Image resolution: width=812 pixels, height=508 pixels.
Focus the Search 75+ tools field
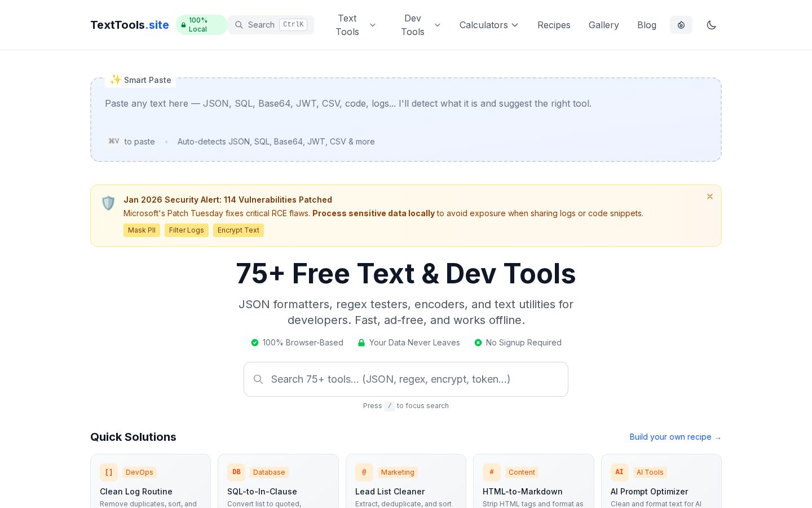click(x=406, y=379)
